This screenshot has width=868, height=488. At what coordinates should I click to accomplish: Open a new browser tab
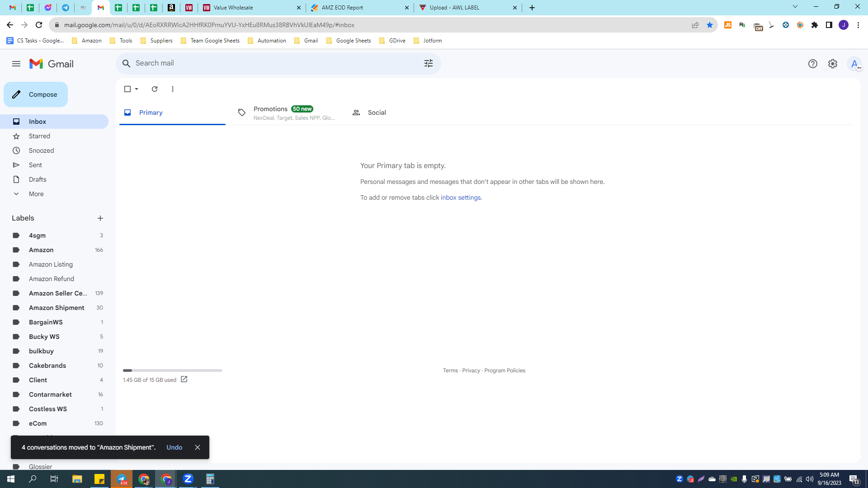(x=532, y=8)
